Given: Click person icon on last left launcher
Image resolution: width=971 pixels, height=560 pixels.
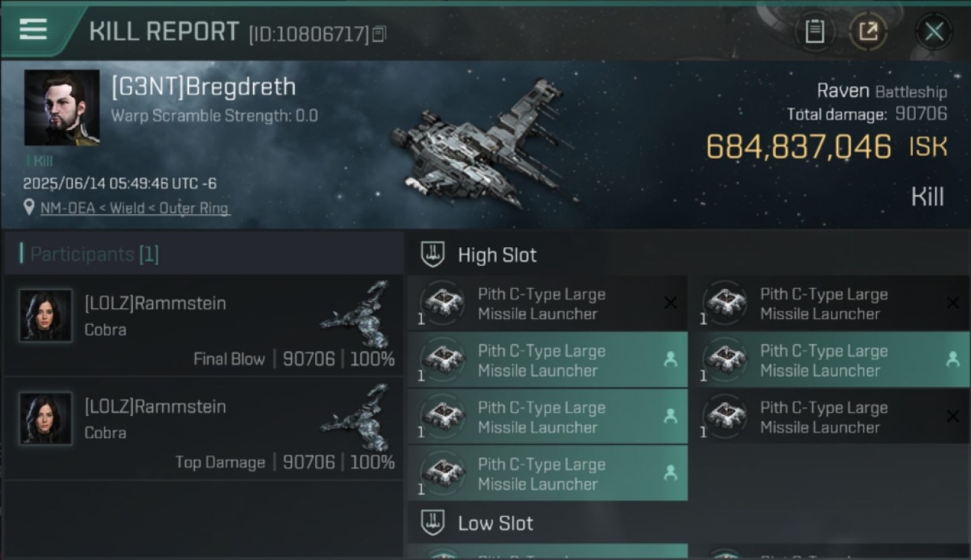Looking at the screenshot, I should (x=670, y=473).
